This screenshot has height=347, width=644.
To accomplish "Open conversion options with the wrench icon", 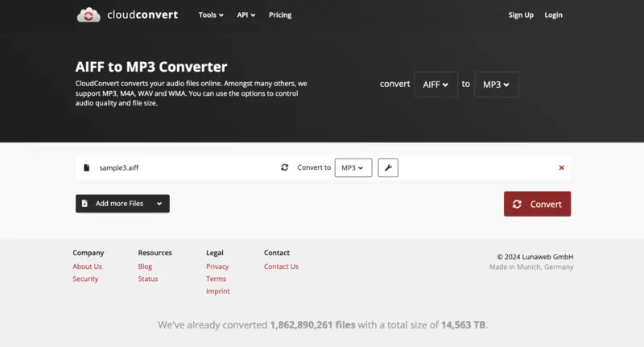I will 388,167.
